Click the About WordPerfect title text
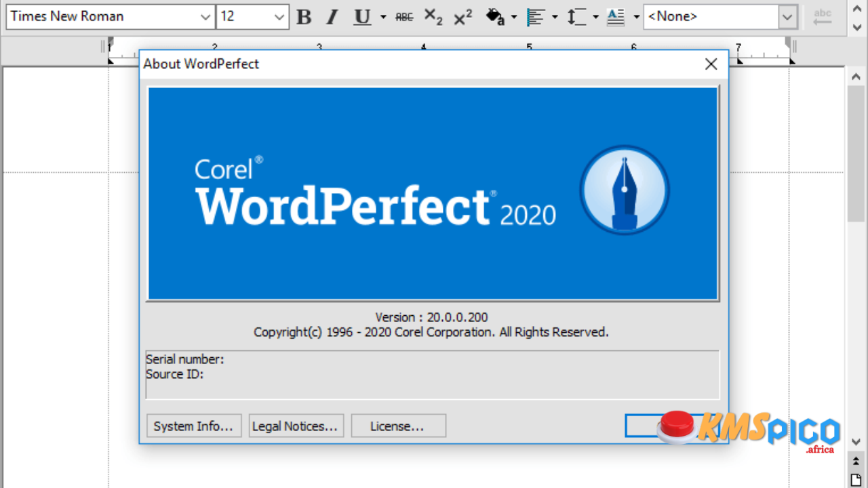 click(x=201, y=64)
